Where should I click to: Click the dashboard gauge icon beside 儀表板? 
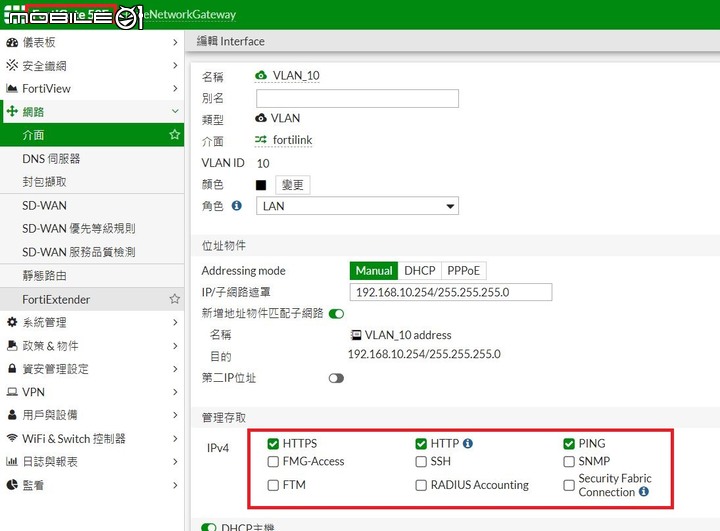point(12,43)
